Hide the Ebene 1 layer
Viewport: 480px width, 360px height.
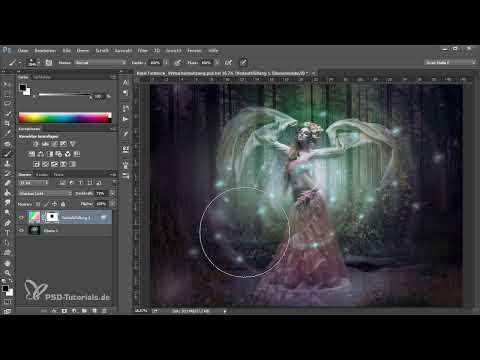(22, 230)
